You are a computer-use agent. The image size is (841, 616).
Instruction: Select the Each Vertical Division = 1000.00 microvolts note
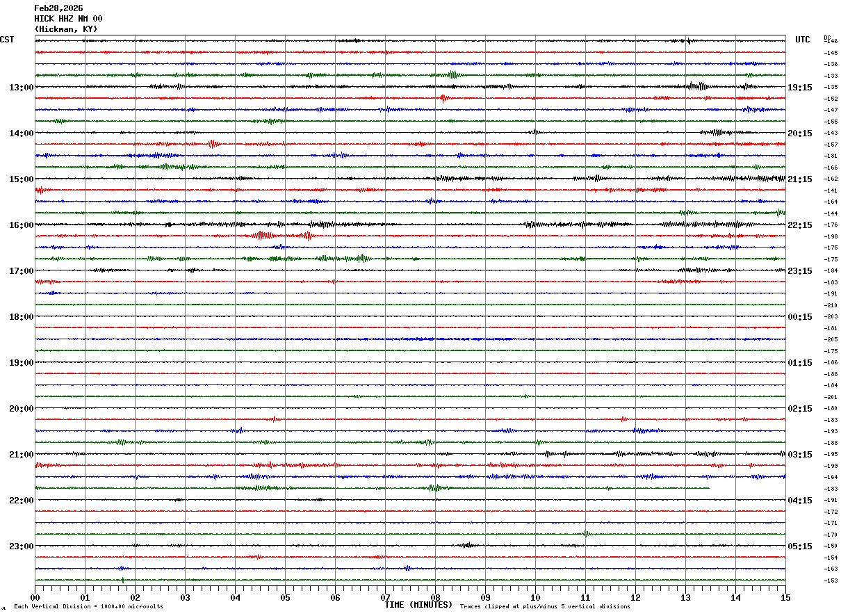(x=88, y=607)
